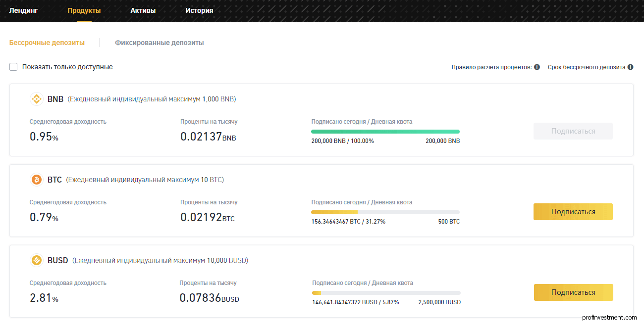Click the BUSD 2.81% annual yield value

[x=44, y=298]
